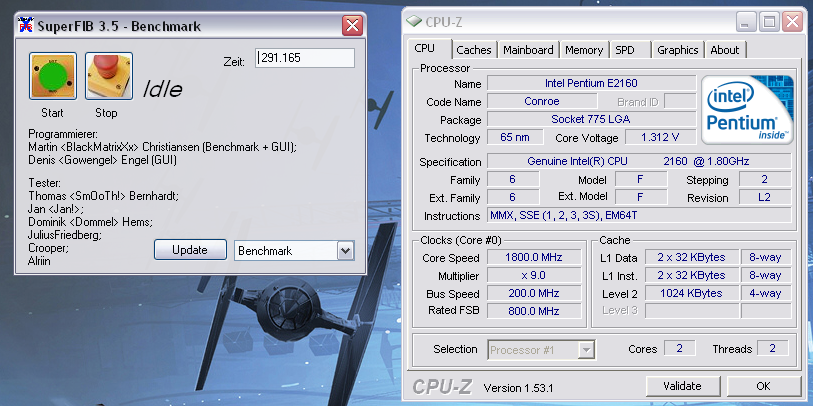The width and height of the screenshot is (813, 406).
Task: Close the SuperFIB window
Action: click(352, 25)
